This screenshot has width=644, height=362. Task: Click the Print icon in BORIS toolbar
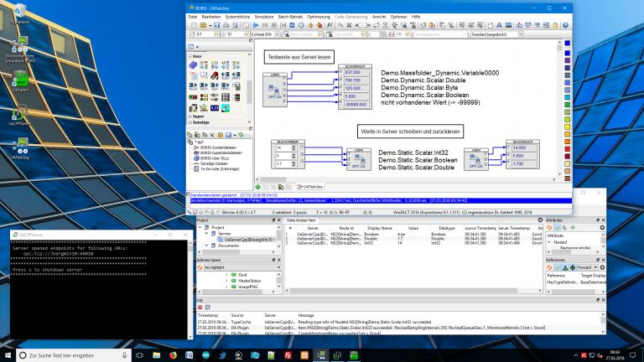tap(226, 25)
